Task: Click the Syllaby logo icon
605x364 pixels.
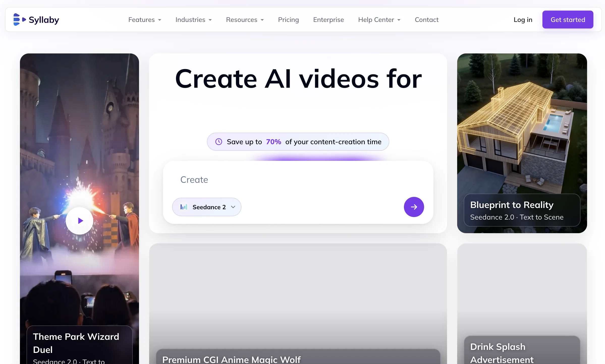Action: (20, 20)
